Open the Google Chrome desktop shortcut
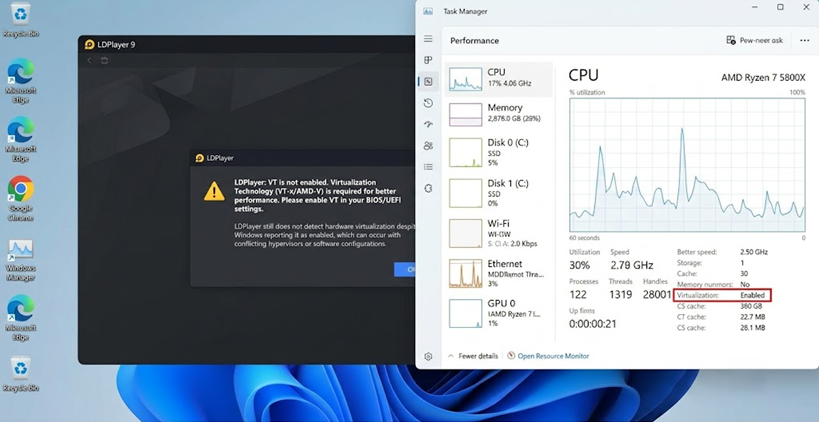Image resolution: width=819 pixels, height=422 pixels. [20, 198]
